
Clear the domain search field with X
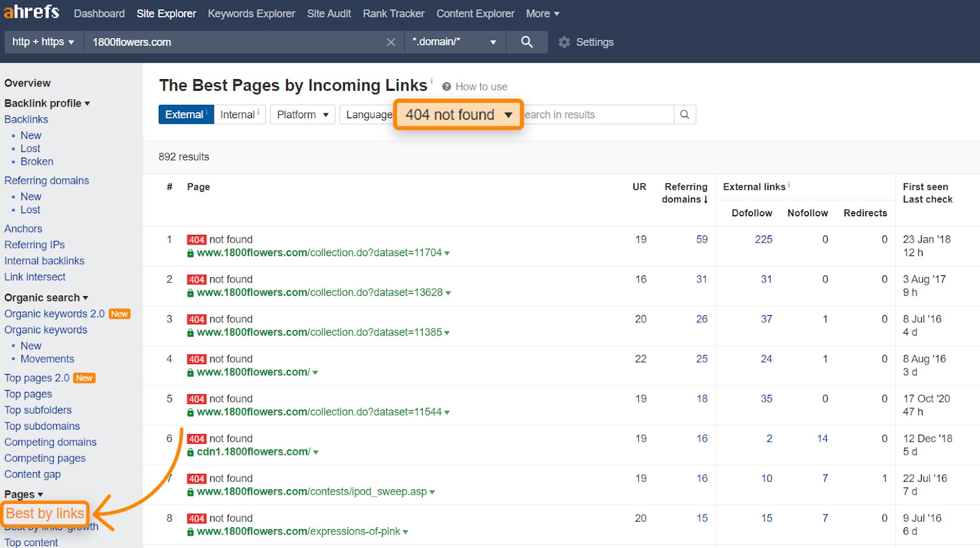(391, 42)
